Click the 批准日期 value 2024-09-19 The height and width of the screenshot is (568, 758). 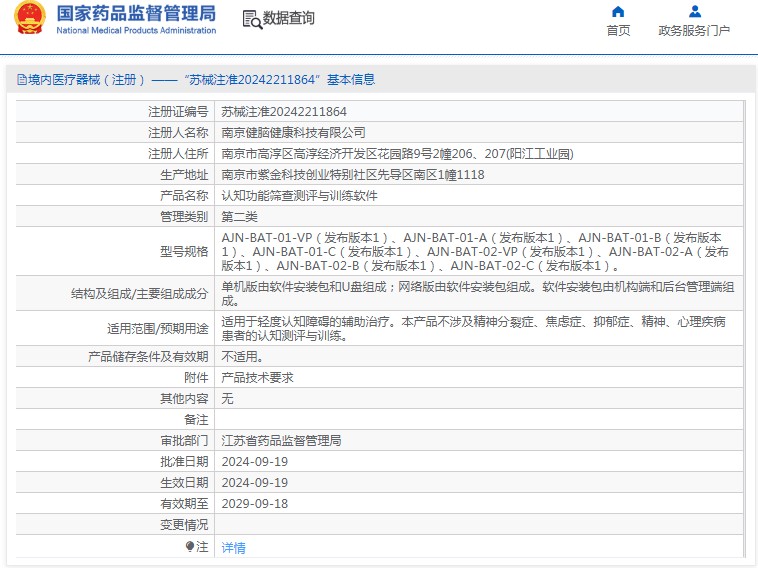255,462
